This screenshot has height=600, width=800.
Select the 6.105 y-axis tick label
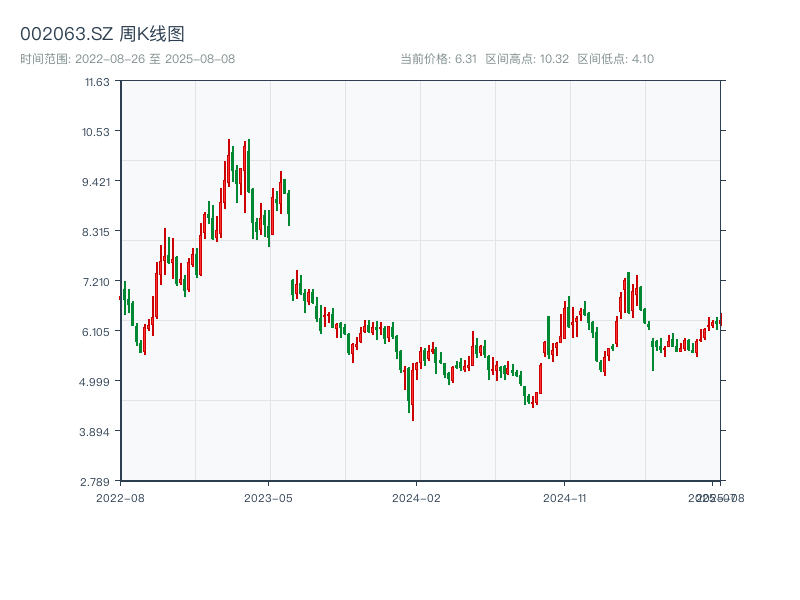point(97,331)
